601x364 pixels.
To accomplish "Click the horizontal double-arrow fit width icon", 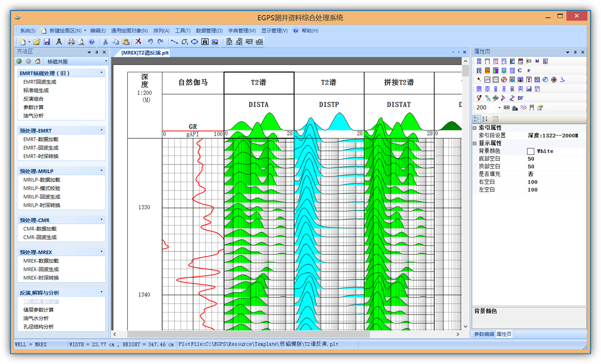I will click(x=507, y=108).
